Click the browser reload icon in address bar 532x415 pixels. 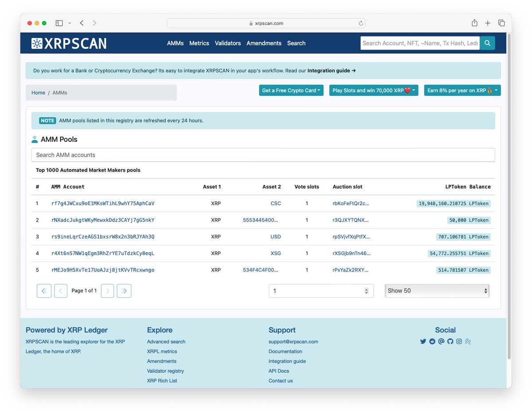pos(360,23)
